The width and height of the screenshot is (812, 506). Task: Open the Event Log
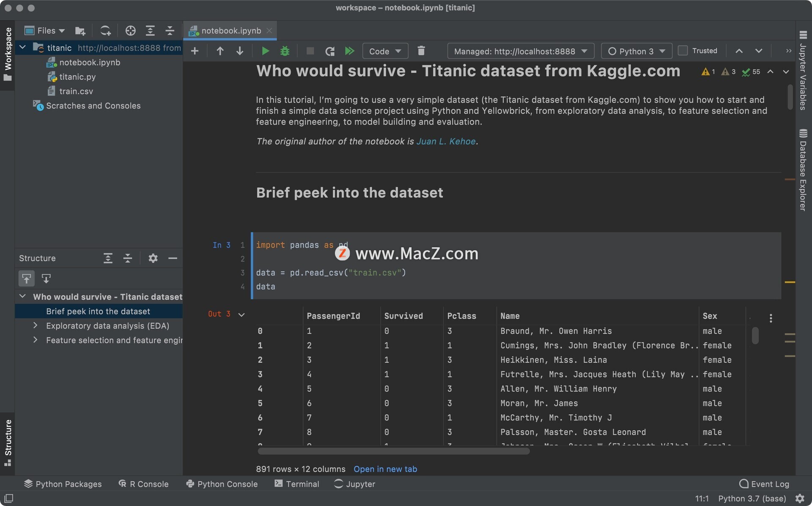coord(764,484)
